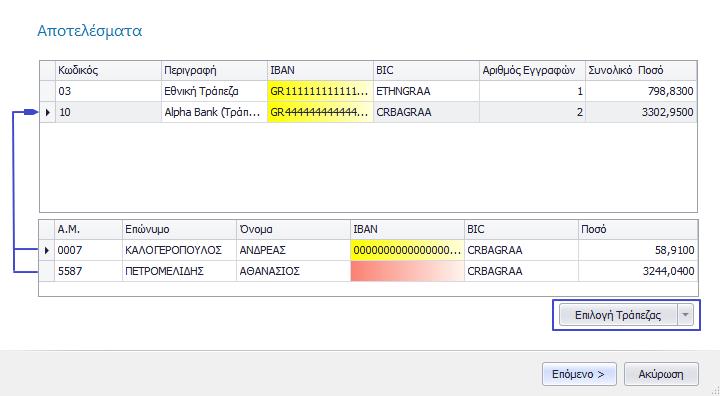
Task: Select the Alpha Bank (Τράπ... cell
Action: click(214, 112)
